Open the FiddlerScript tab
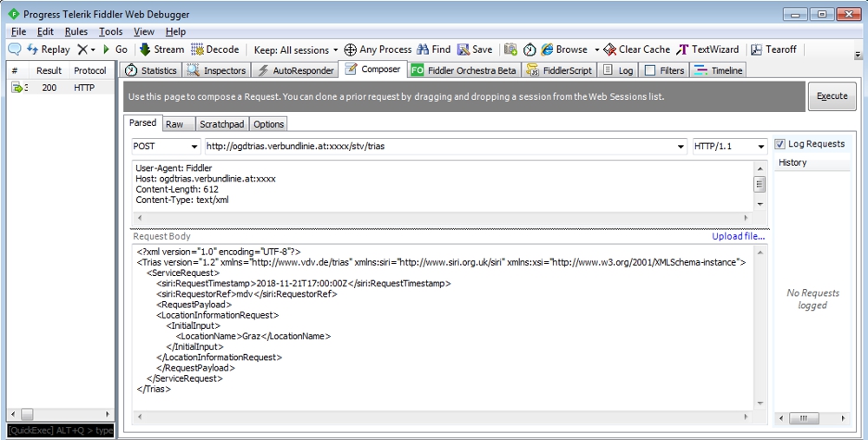 click(x=559, y=70)
